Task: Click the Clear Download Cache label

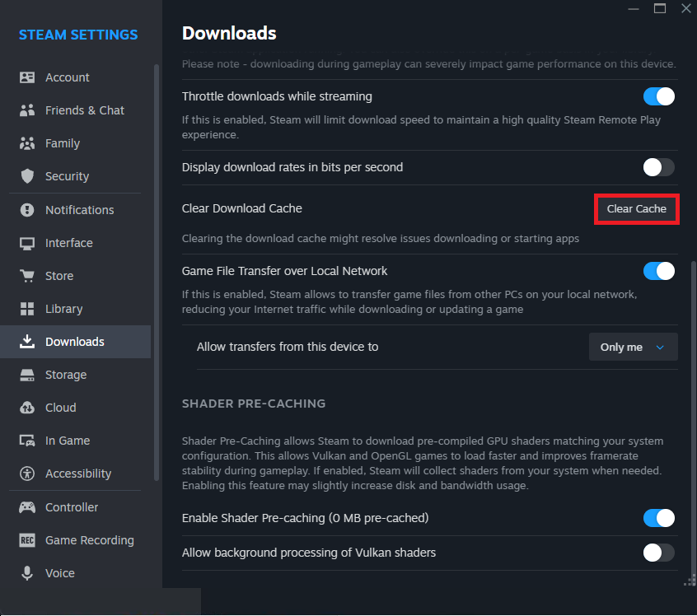Action: click(242, 208)
